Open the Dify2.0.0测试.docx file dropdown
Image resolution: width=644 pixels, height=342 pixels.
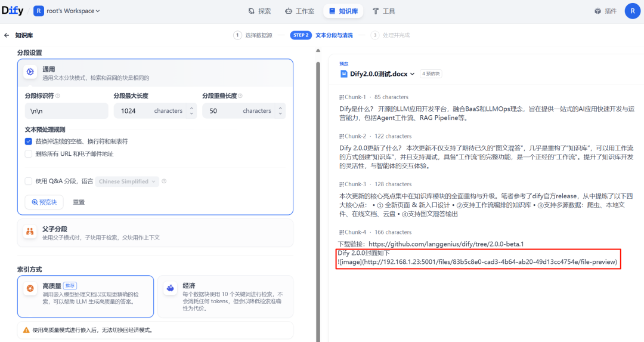(411, 74)
